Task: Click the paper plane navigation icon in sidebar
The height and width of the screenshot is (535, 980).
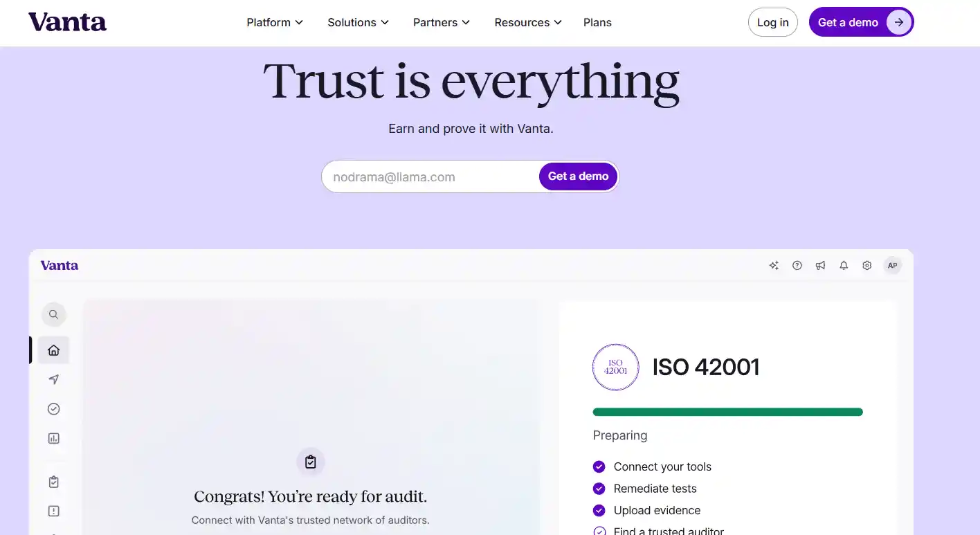Action: [x=53, y=379]
